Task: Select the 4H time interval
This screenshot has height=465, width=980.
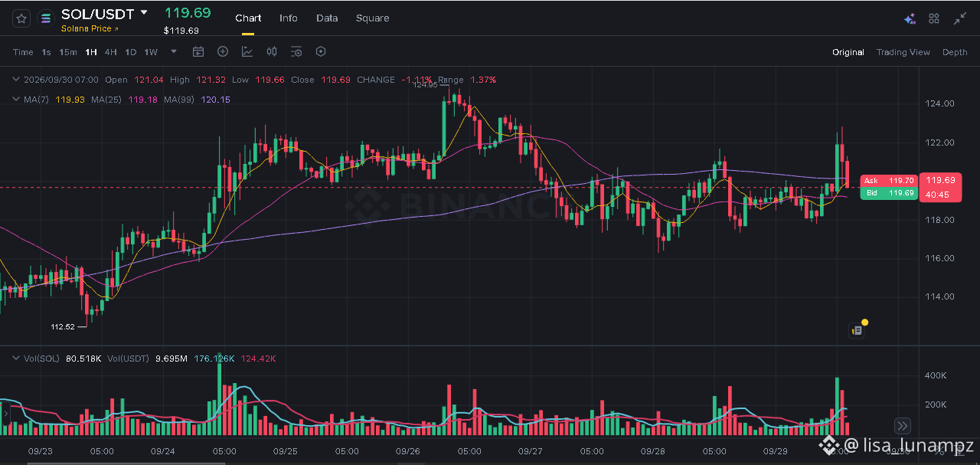Action: click(111, 52)
